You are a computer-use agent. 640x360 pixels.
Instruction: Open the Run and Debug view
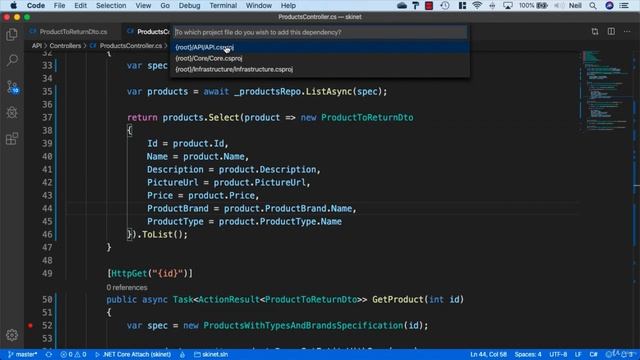[x=12, y=113]
